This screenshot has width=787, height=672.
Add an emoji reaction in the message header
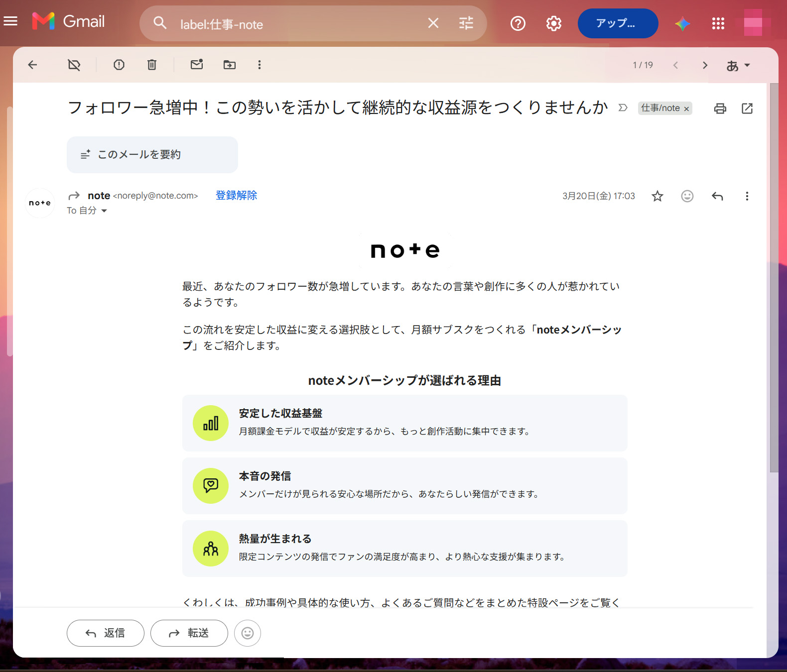point(687,196)
